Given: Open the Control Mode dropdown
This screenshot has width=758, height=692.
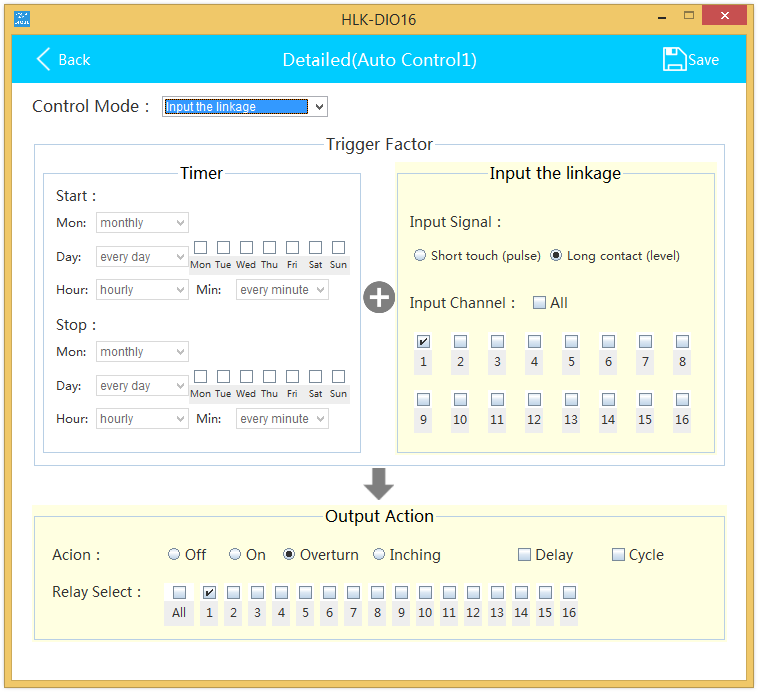Looking at the screenshot, I should (x=245, y=107).
